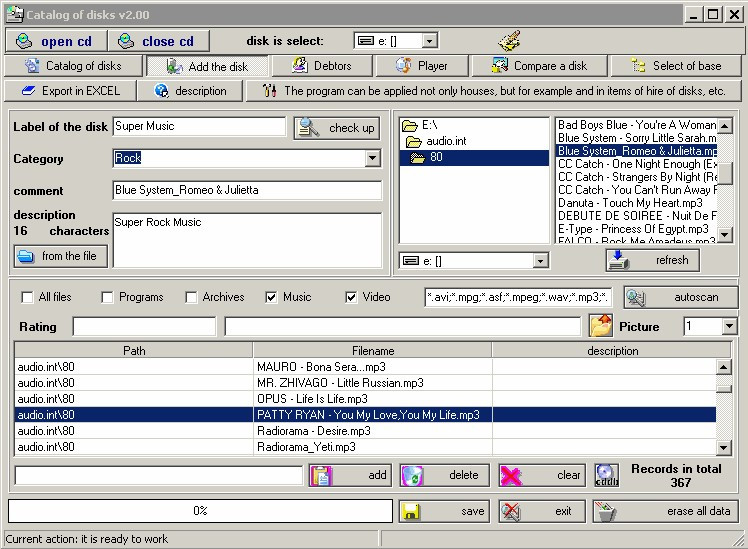Screen dimensions: 748x549
Task: Select PATTY RYAN - You My Love row
Action: point(365,414)
